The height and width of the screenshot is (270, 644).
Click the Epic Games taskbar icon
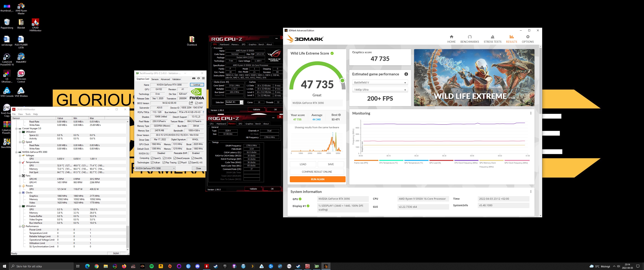(225, 266)
